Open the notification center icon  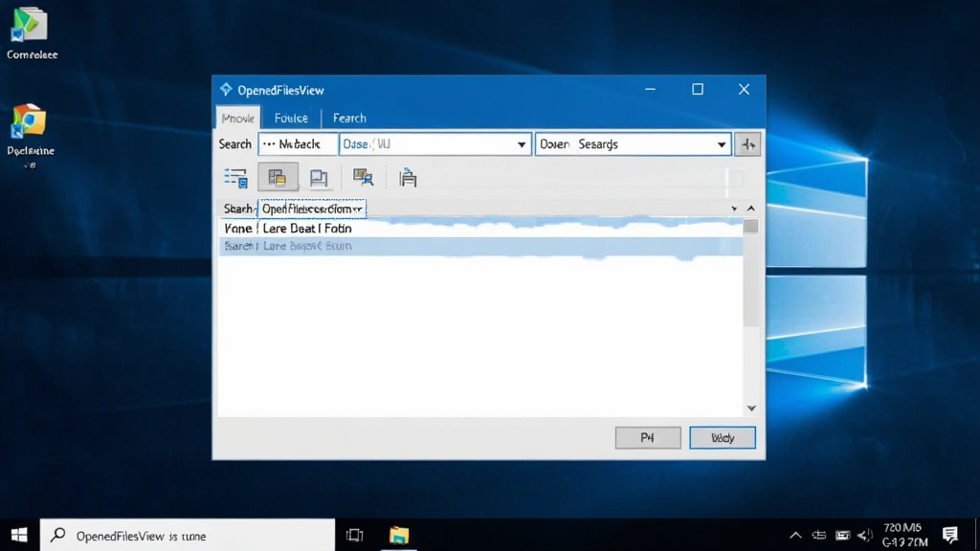click(950, 536)
